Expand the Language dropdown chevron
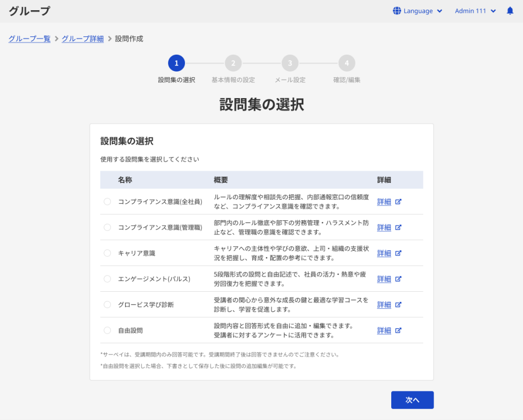 (440, 11)
